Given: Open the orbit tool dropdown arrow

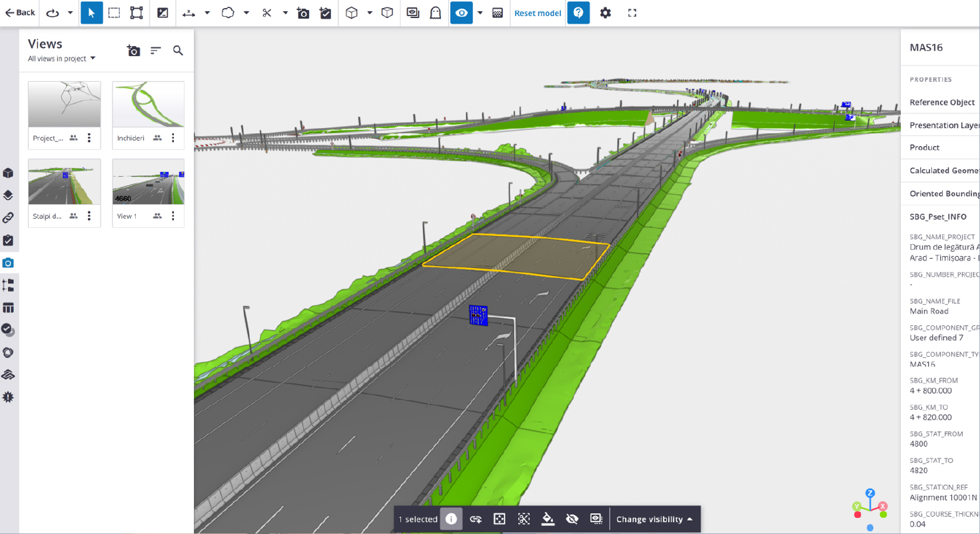Looking at the screenshot, I should coord(70,13).
